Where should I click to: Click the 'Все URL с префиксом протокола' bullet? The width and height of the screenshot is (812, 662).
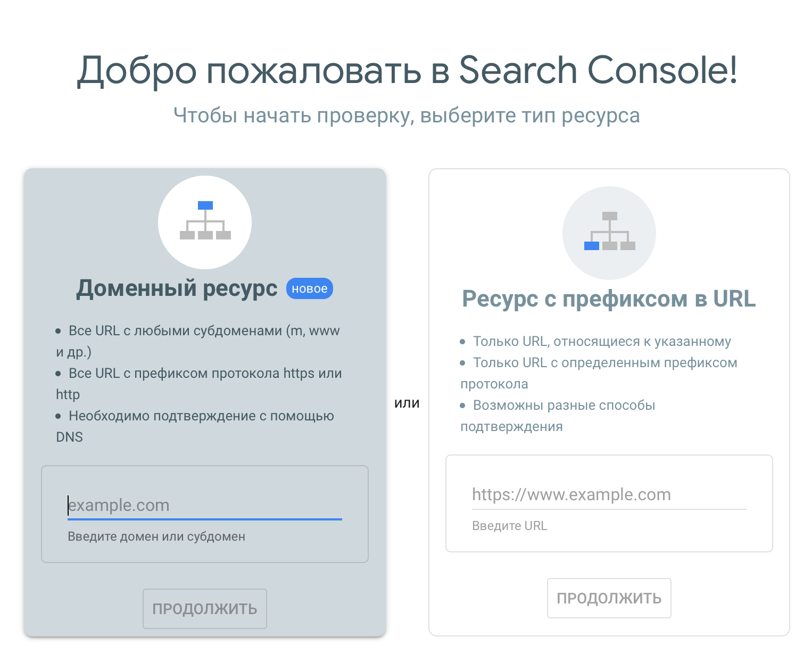pos(199,384)
